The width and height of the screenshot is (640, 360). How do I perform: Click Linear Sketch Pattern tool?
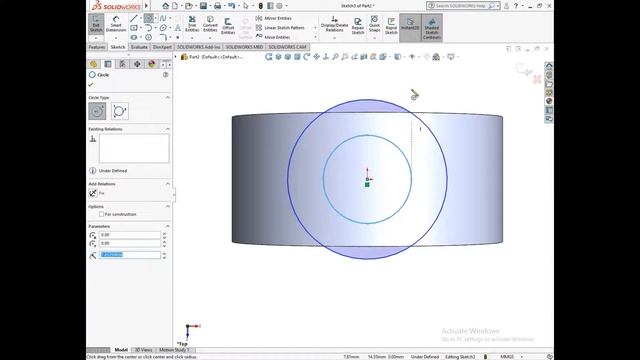[x=280, y=28]
